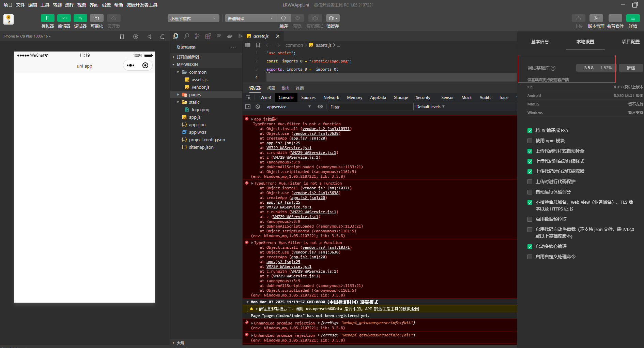Click the compile refresh icon
Viewport: 644px width, 348px height.
[283, 18]
